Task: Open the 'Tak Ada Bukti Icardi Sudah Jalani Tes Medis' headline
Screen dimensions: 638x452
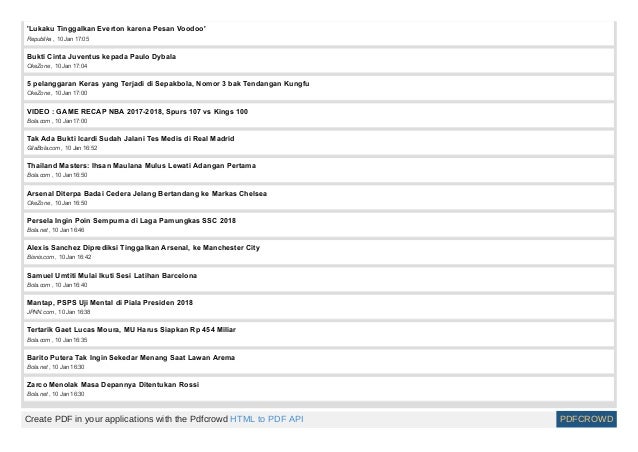Action: point(131,138)
